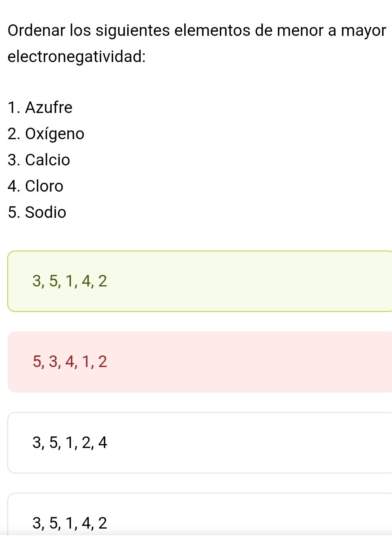Screen dimensions: 392x544
Task: Click the list item Cloro
Action: [x=44, y=186]
